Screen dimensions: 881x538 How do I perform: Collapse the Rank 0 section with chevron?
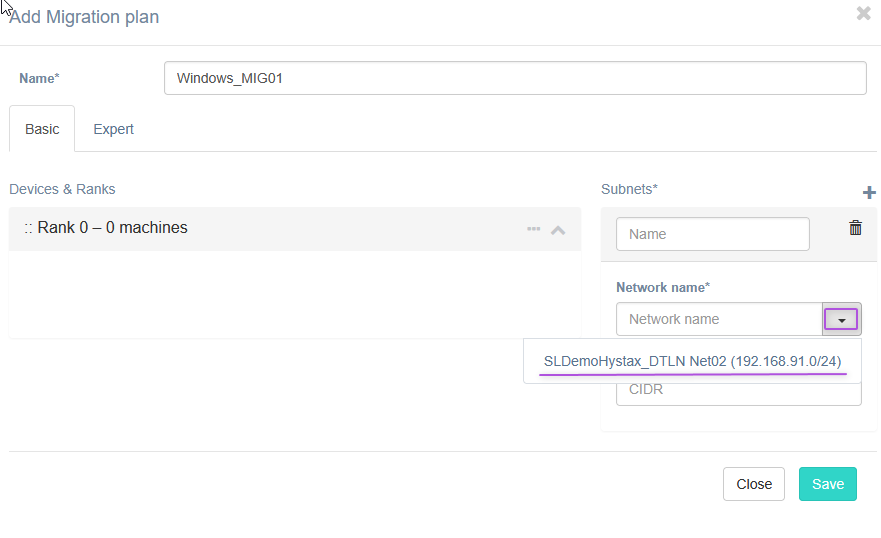[558, 229]
